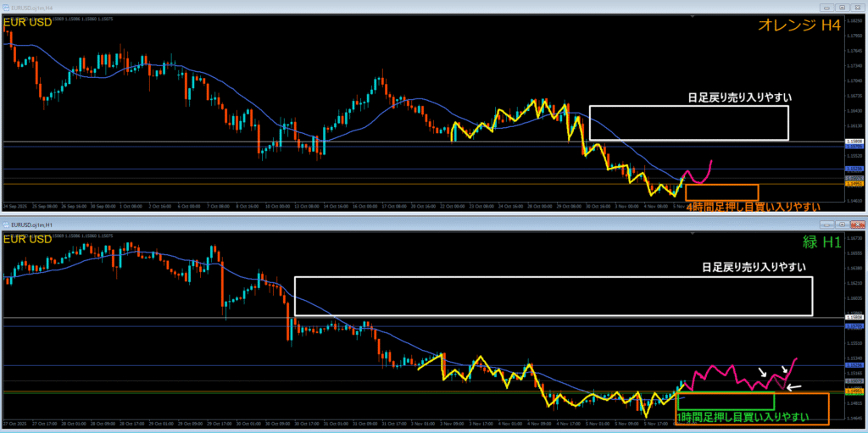Click 'EUR USD' label in H1 chart
This screenshot has width=868, height=433.
click(x=28, y=239)
